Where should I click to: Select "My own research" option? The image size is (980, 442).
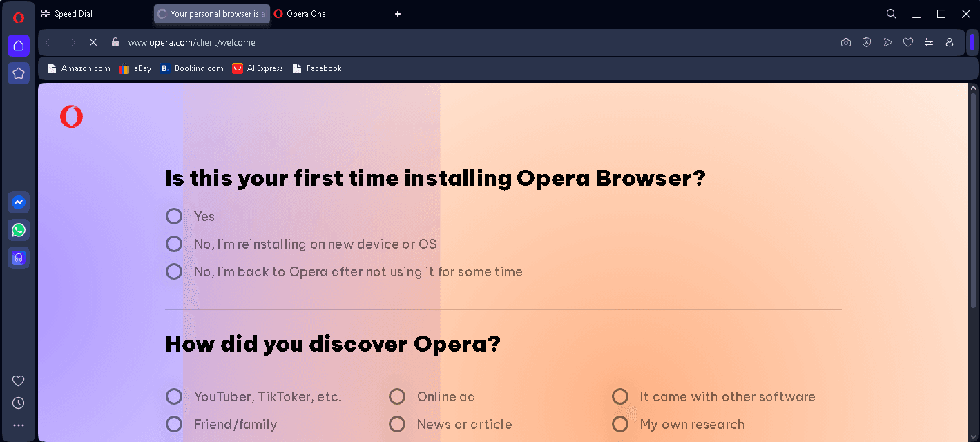pos(620,424)
